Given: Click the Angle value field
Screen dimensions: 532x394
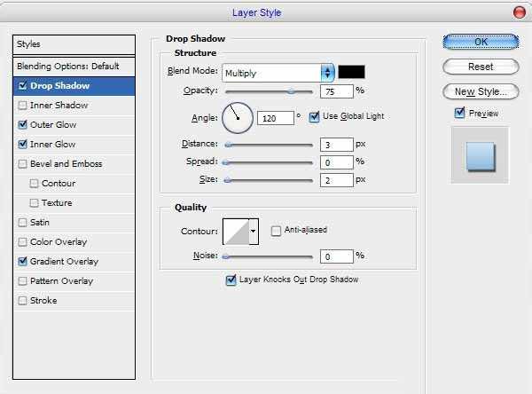Looking at the screenshot, I should tap(276, 118).
